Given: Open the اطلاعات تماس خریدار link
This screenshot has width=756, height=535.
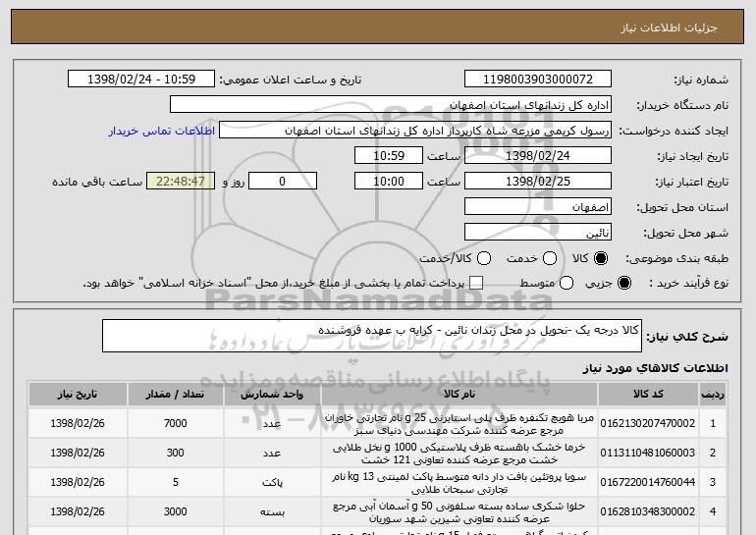Looking at the screenshot, I should click(x=162, y=132).
